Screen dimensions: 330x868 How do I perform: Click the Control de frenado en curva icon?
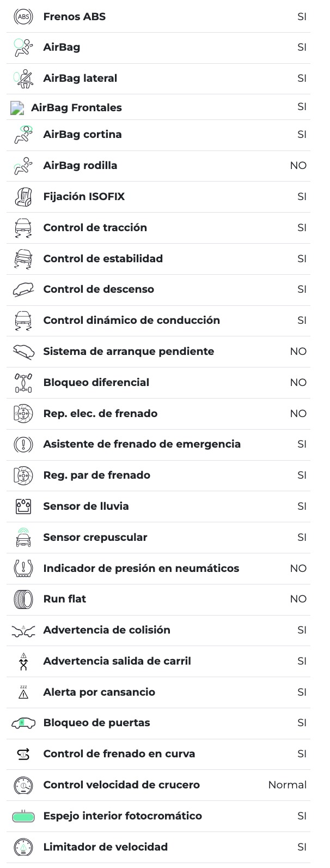pos(23,754)
